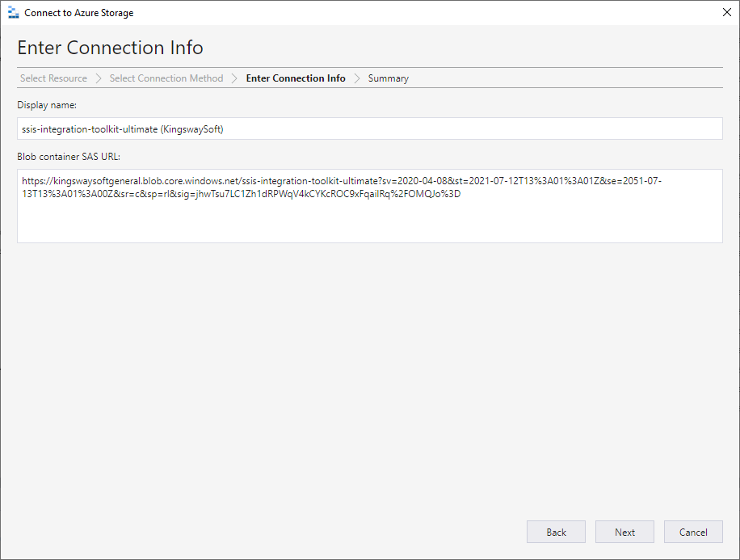Image resolution: width=740 pixels, height=560 pixels.
Task: Click Next to continue
Action: 624,533
